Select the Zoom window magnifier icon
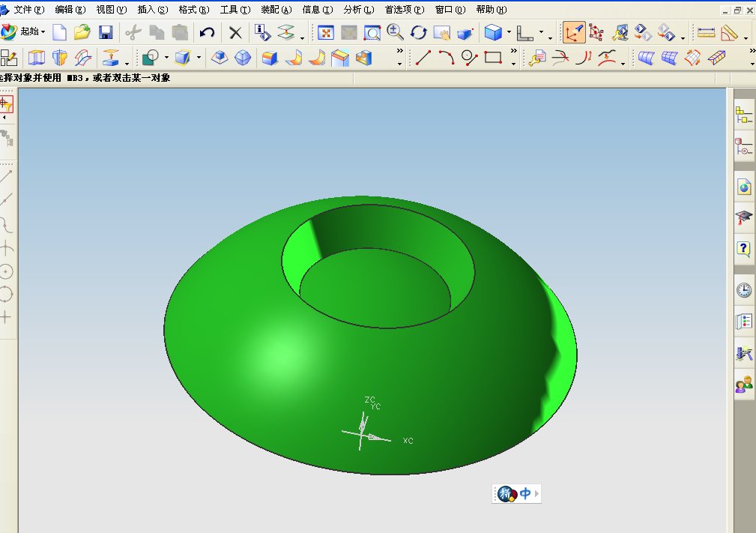756x533 pixels. point(372,33)
